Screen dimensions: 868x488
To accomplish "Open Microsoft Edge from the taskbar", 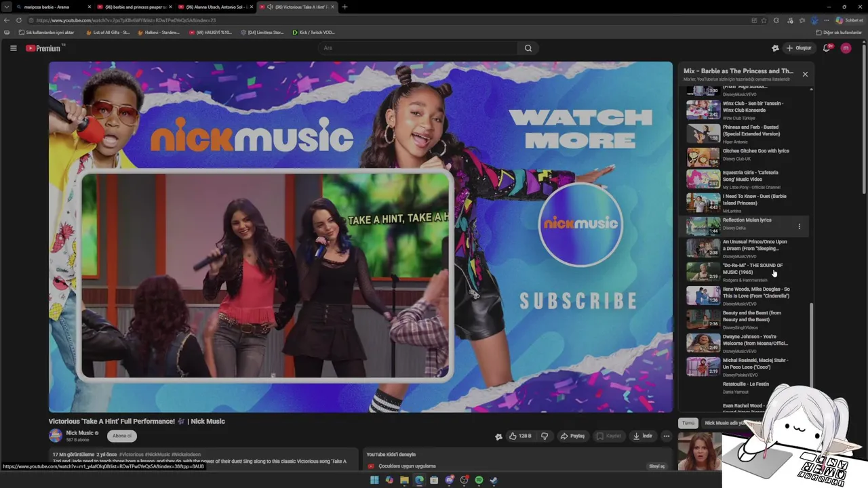I will [x=419, y=481].
